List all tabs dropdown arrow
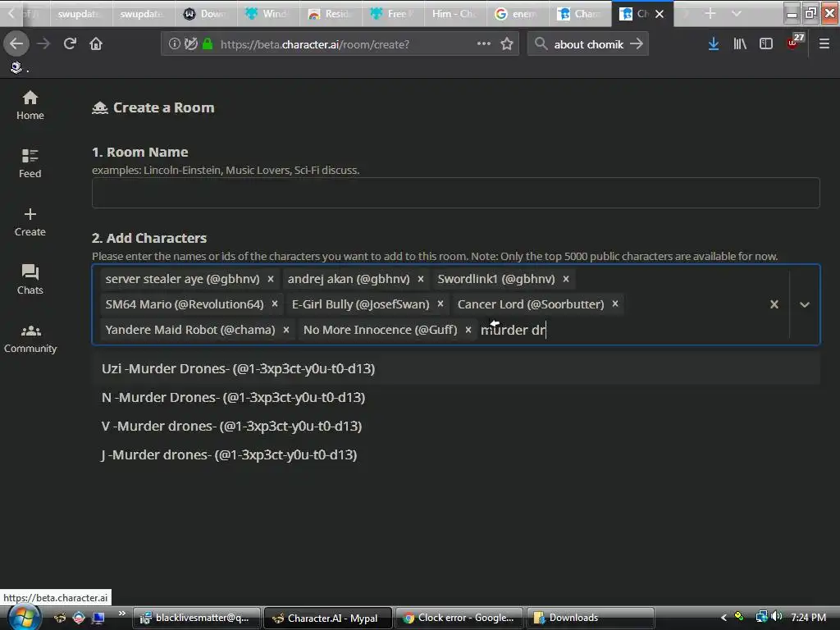Image resolution: width=840 pixels, height=630 pixels. tap(737, 13)
